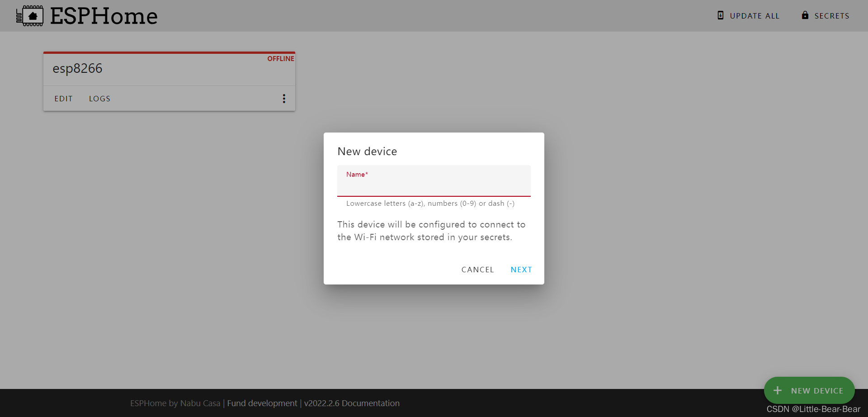Open the v2022.2.6 Documentation link
The image size is (868, 417).
click(x=352, y=403)
